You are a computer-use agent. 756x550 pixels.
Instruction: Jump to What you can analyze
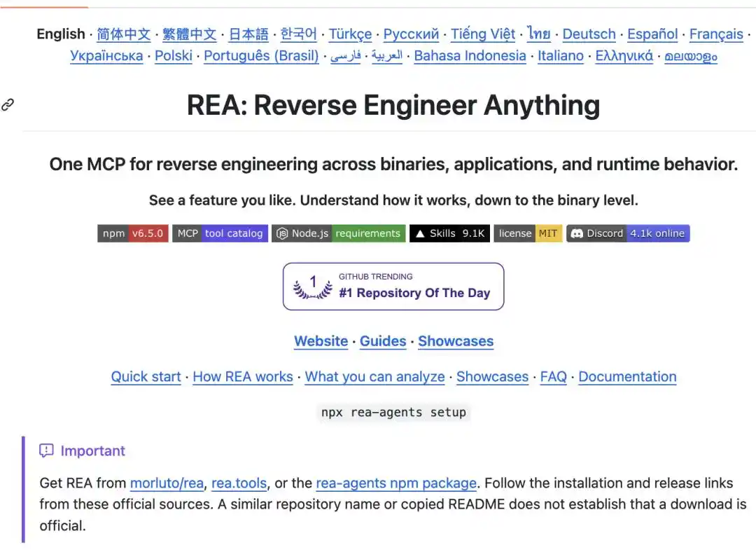375,377
